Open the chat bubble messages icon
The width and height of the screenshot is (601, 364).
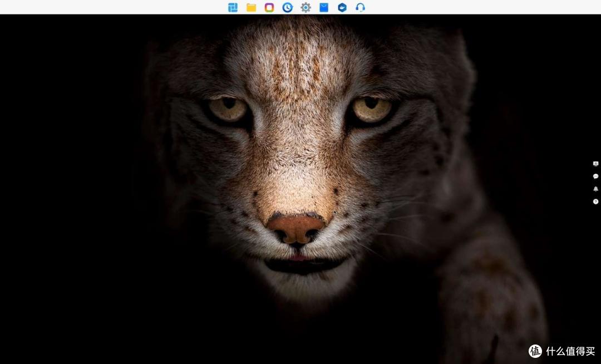595,176
